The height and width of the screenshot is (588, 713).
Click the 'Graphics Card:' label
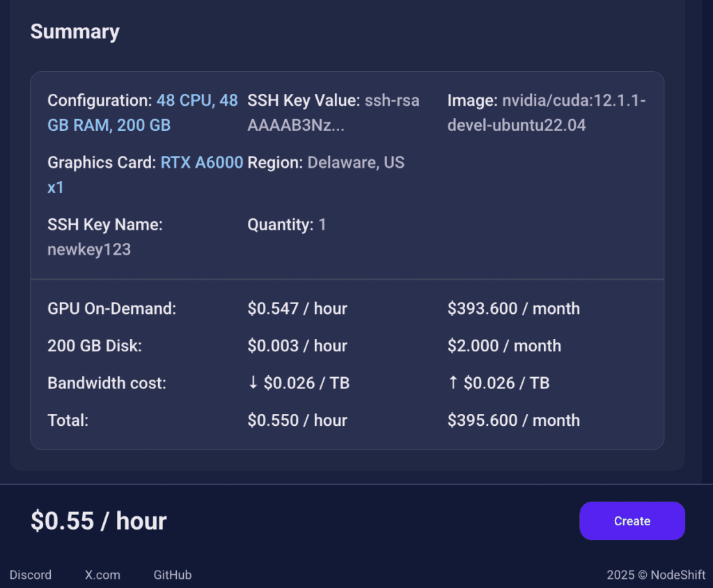tap(102, 162)
